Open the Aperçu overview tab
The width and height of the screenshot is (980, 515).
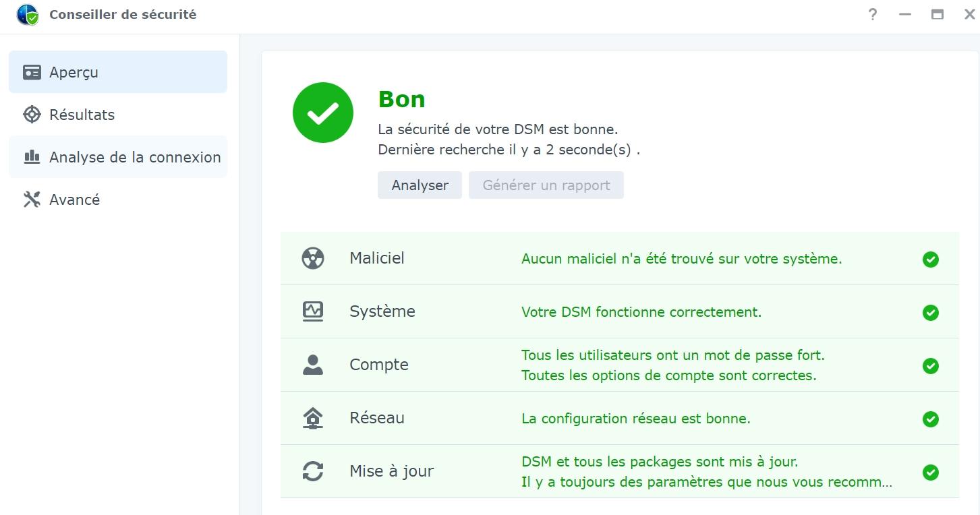coord(118,72)
